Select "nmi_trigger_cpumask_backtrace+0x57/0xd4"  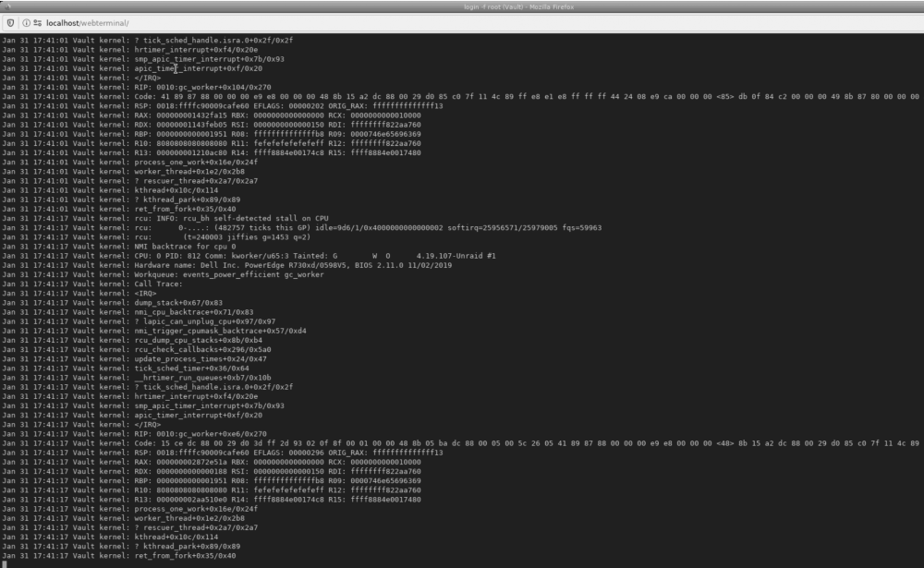coord(221,332)
